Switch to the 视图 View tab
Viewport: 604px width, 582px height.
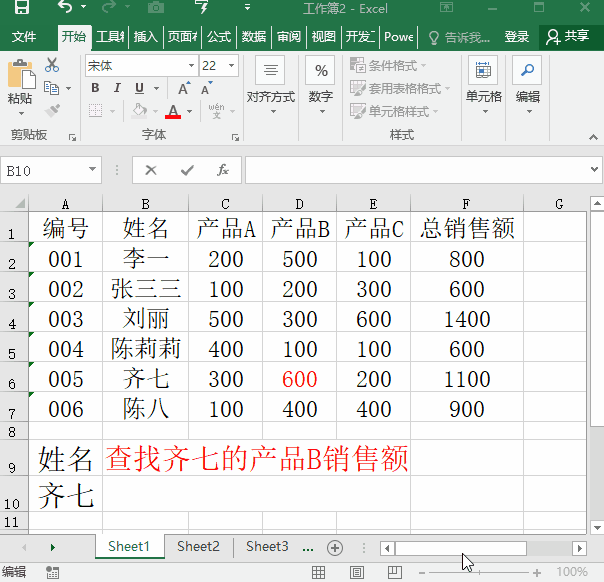tap(323, 37)
